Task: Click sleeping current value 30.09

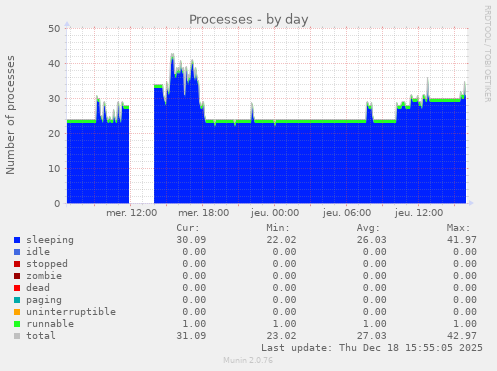Action: pyautogui.click(x=191, y=240)
